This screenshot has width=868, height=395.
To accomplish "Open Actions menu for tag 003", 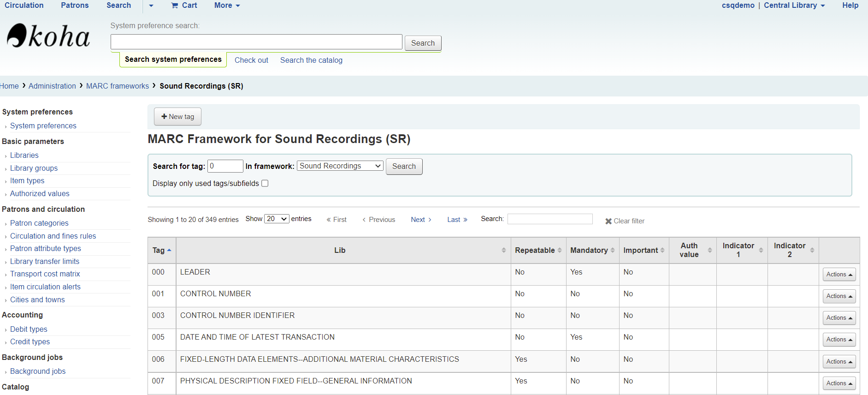I will (x=839, y=318).
